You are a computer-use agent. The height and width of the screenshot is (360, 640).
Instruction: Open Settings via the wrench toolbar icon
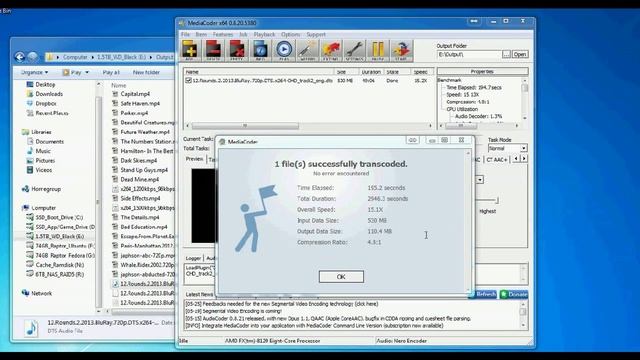(354, 51)
